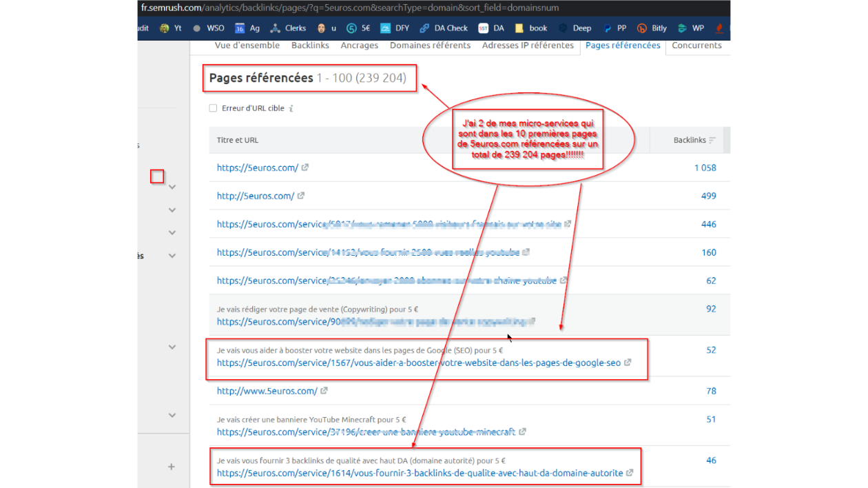Image resolution: width=868 pixels, height=488 pixels.
Task: Open the service/90 copywriting URL
Action: point(372,321)
